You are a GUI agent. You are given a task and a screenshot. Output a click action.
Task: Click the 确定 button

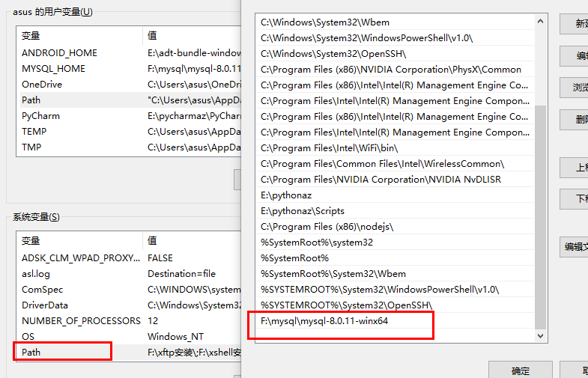click(x=520, y=371)
